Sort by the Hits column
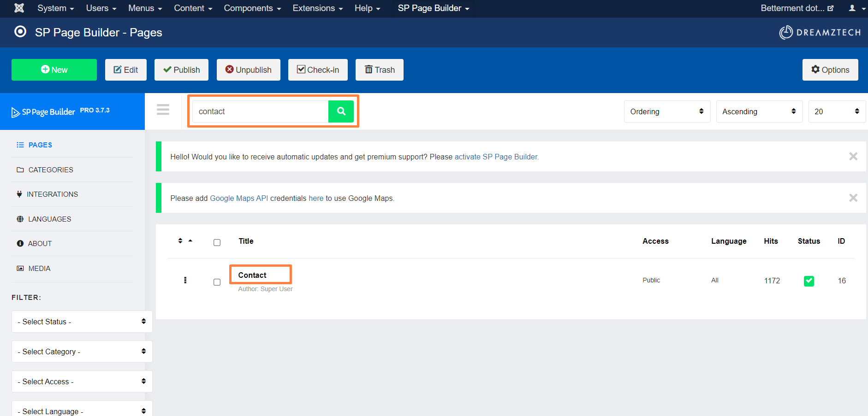Viewport: 868px width, 416px height. pos(771,241)
